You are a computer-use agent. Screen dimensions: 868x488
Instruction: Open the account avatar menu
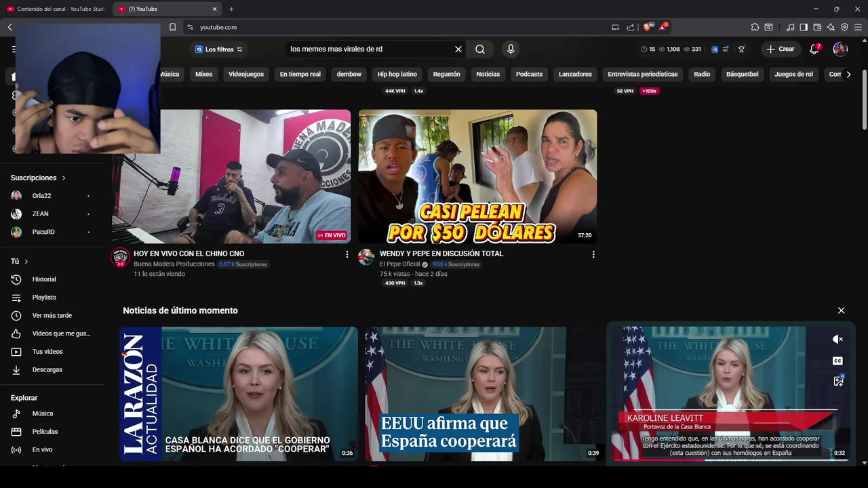840,49
